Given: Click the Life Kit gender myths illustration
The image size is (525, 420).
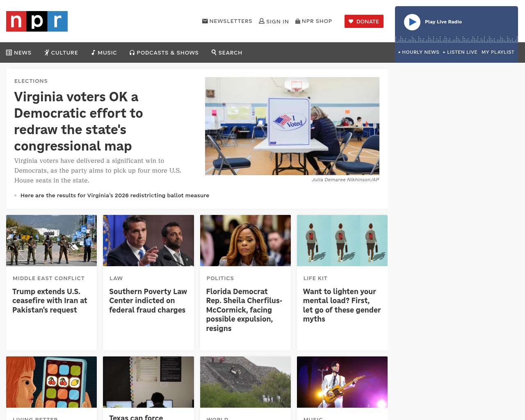Looking at the screenshot, I should coord(342,240).
